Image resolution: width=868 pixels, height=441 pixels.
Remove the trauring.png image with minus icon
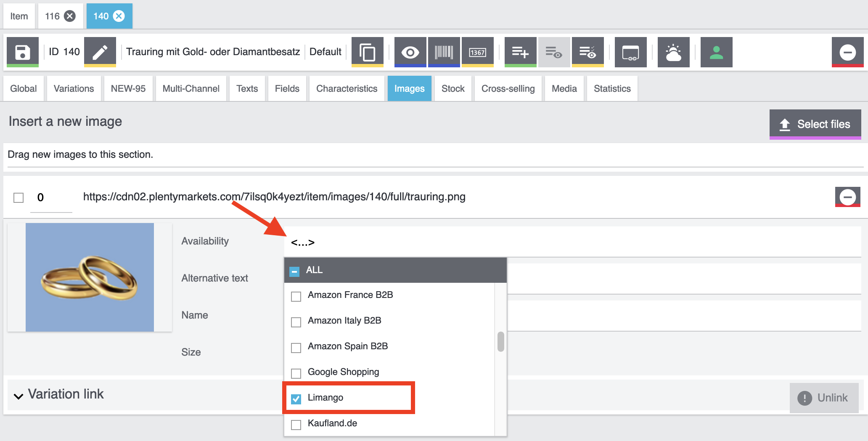847,197
